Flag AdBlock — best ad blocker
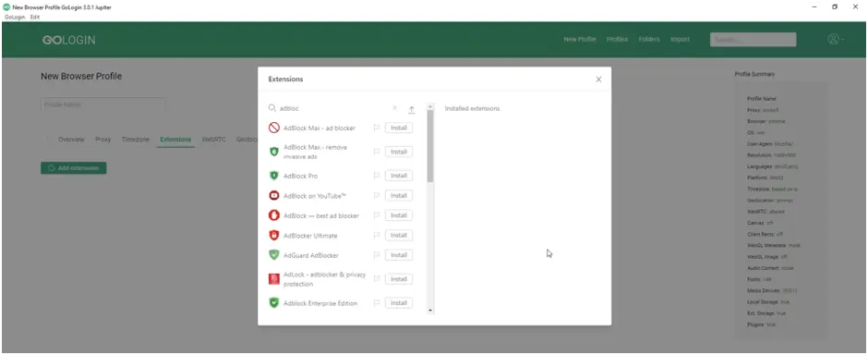 tap(377, 215)
